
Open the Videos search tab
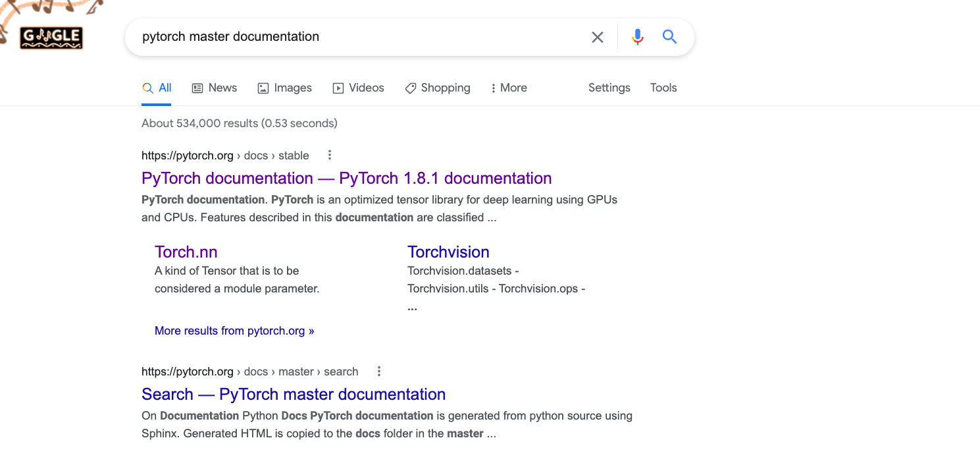pyautogui.click(x=358, y=87)
